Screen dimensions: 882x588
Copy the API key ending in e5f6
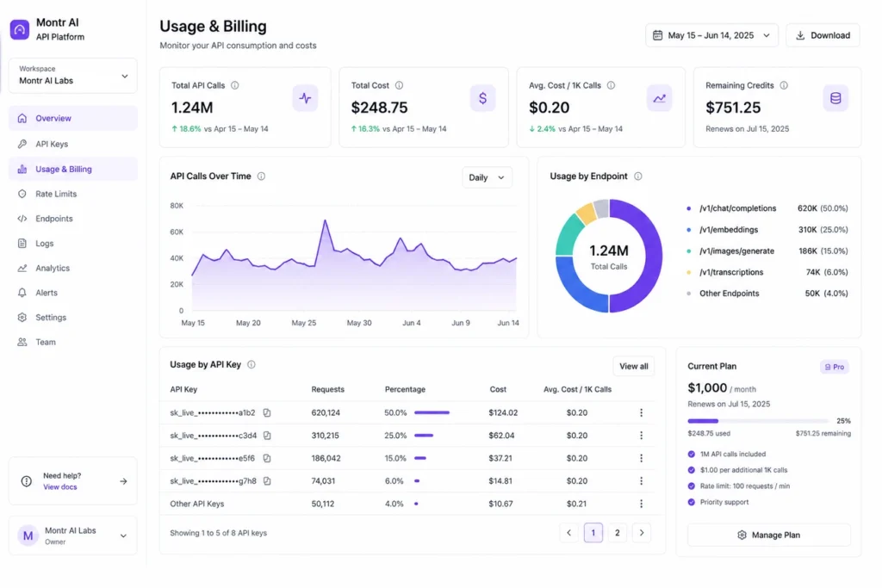click(x=267, y=458)
